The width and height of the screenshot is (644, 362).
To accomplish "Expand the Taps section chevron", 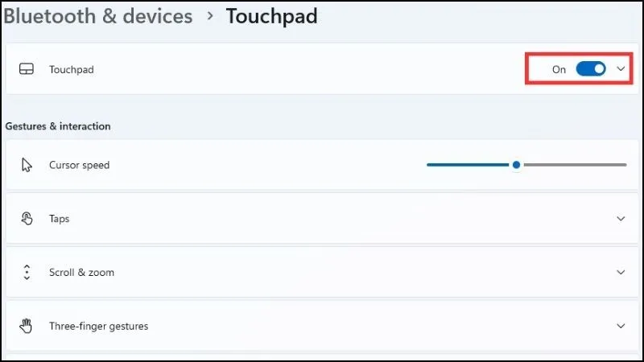I will point(621,219).
